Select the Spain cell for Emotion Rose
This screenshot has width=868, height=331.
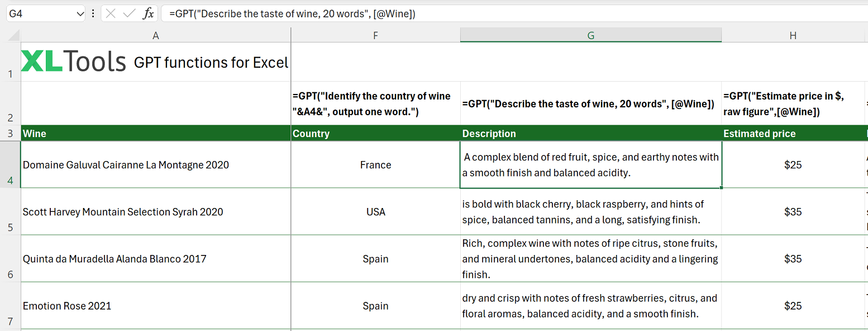point(375,306)
